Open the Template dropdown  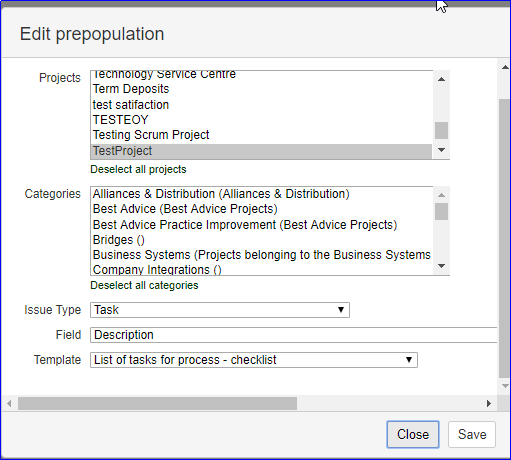(x=254, y=360)
